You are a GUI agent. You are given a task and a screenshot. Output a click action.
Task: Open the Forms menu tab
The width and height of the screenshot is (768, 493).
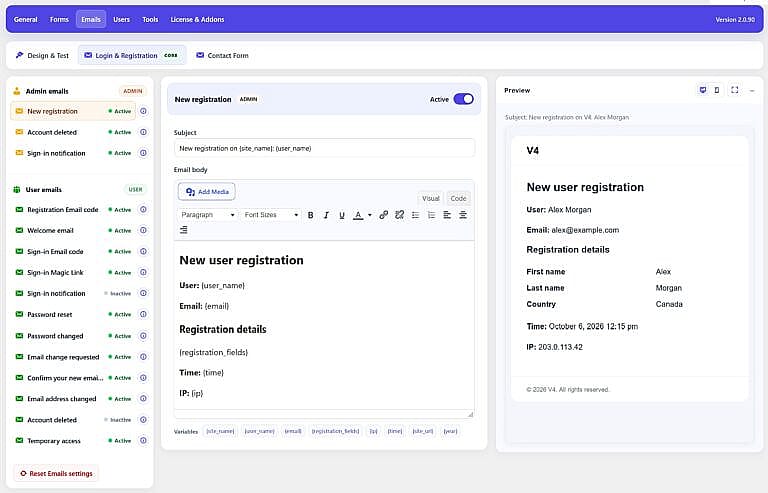pos(59,20)
